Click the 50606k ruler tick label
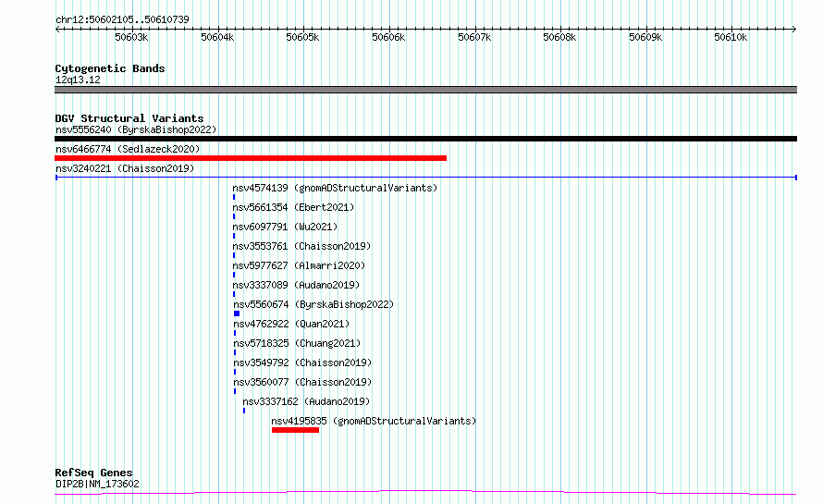 tap(388, 37)
